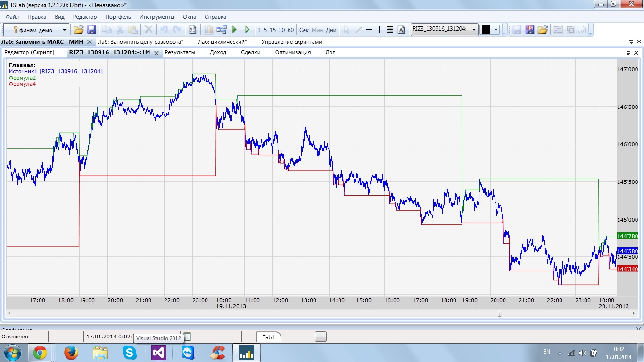Click the Tab1 button at bottom

[x=269, y=337]
